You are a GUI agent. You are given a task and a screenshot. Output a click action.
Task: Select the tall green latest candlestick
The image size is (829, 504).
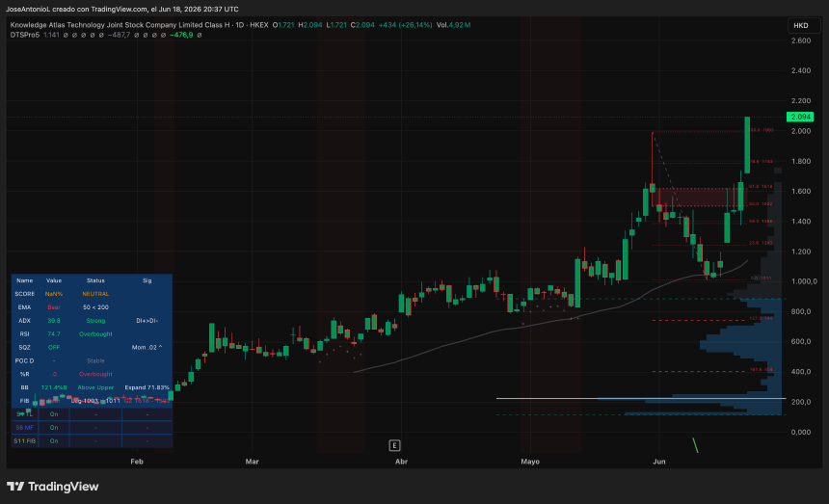click(x=747, y=145)
